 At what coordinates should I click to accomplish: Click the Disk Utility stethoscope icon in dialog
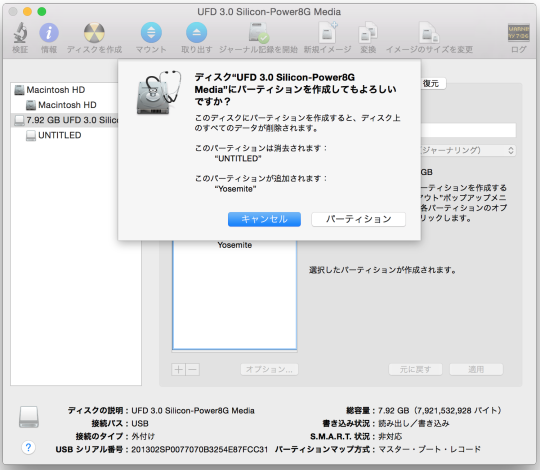click(x=158, y=92)
